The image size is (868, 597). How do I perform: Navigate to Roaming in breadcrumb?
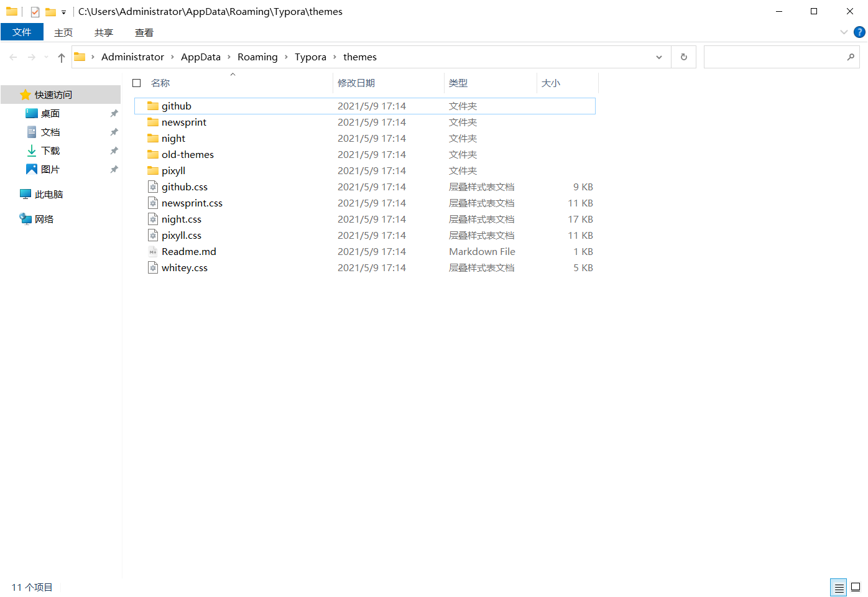pyautogui.click(x=257, y=57)
